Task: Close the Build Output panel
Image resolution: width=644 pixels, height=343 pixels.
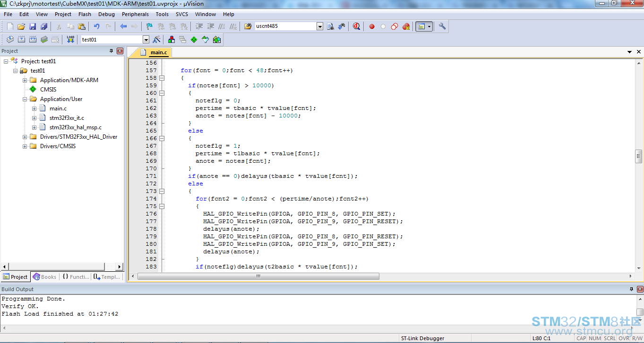Action: coord(640,289)
